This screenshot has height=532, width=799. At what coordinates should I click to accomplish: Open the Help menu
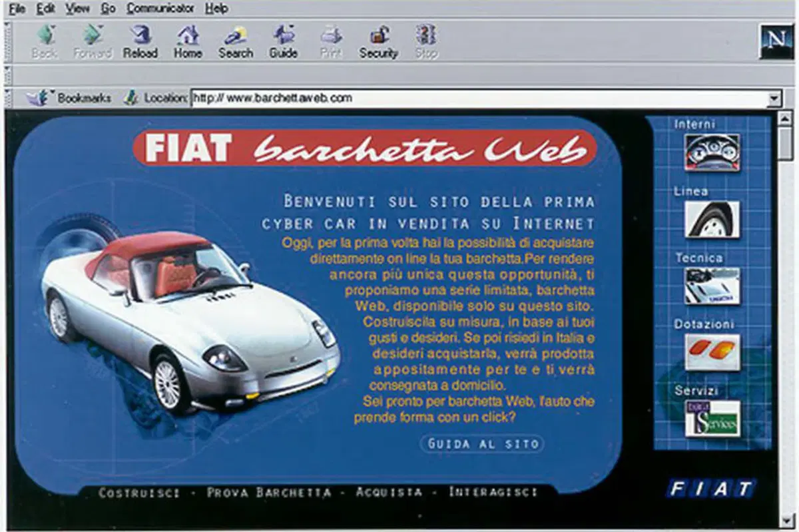pyautogui.click(x=216, y=9)
